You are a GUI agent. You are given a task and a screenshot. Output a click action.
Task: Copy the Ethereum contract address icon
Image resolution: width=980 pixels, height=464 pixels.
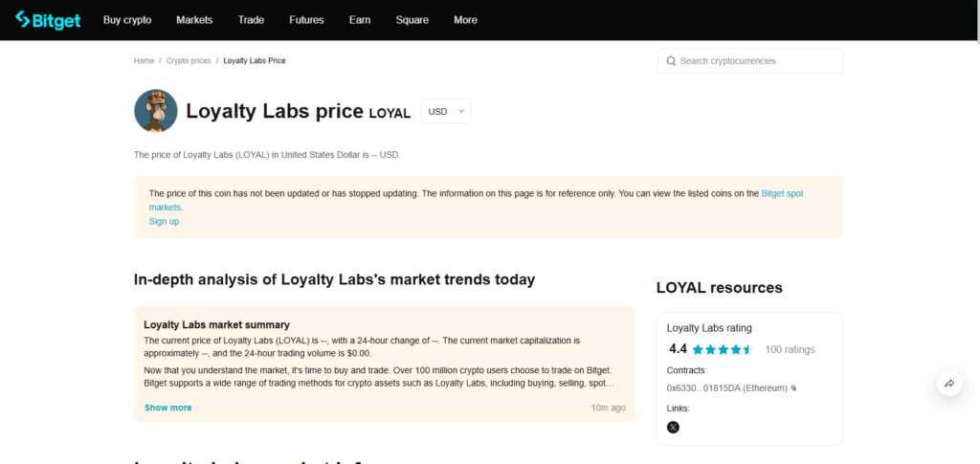793,388
